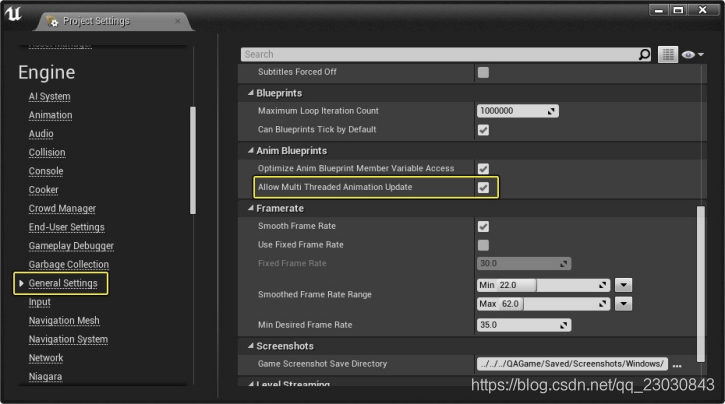Open Navigation Mesh settings

[64, 320]
